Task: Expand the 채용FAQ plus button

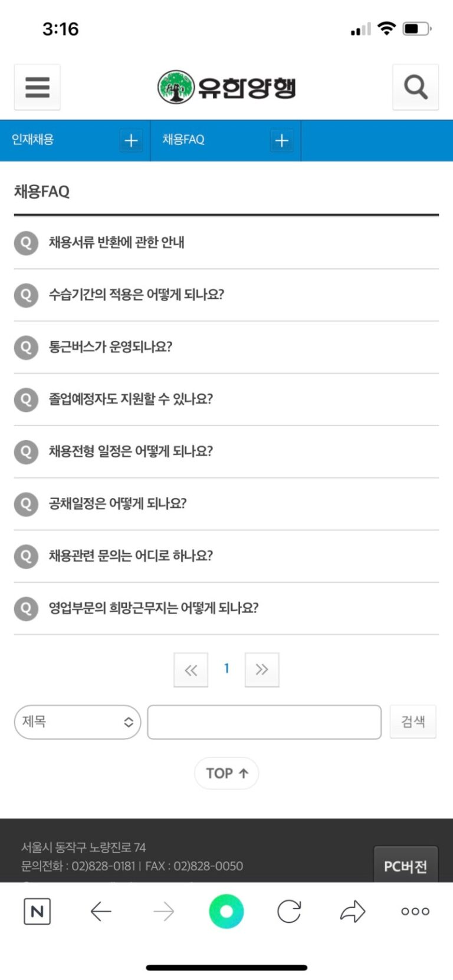Action: 282,140
